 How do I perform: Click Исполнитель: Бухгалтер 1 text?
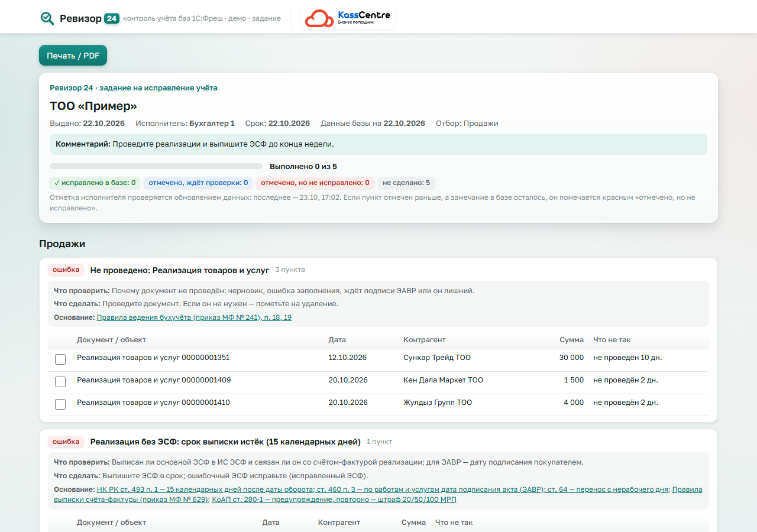(x=185, y=124)
